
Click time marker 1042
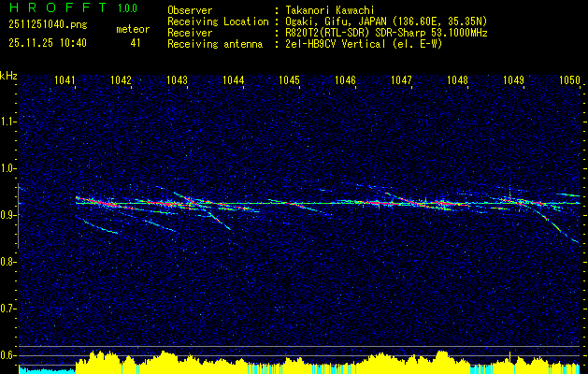point(122,79)
